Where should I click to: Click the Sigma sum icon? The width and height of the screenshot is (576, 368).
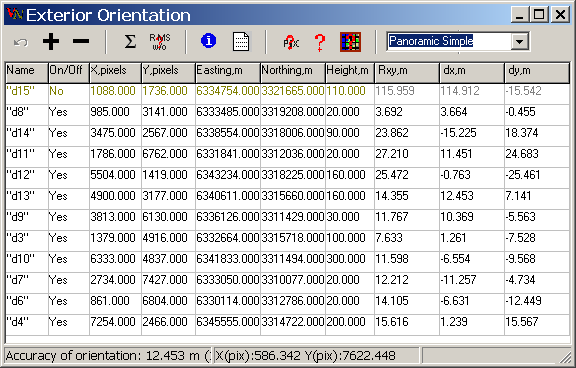click(x=130, y=42)
